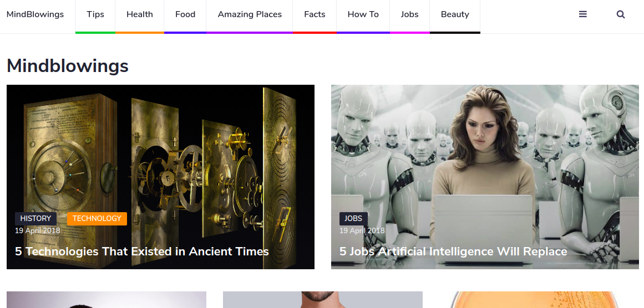
Task: Click the orange TECHNOLOGY category tag
Action: (97, 219)
